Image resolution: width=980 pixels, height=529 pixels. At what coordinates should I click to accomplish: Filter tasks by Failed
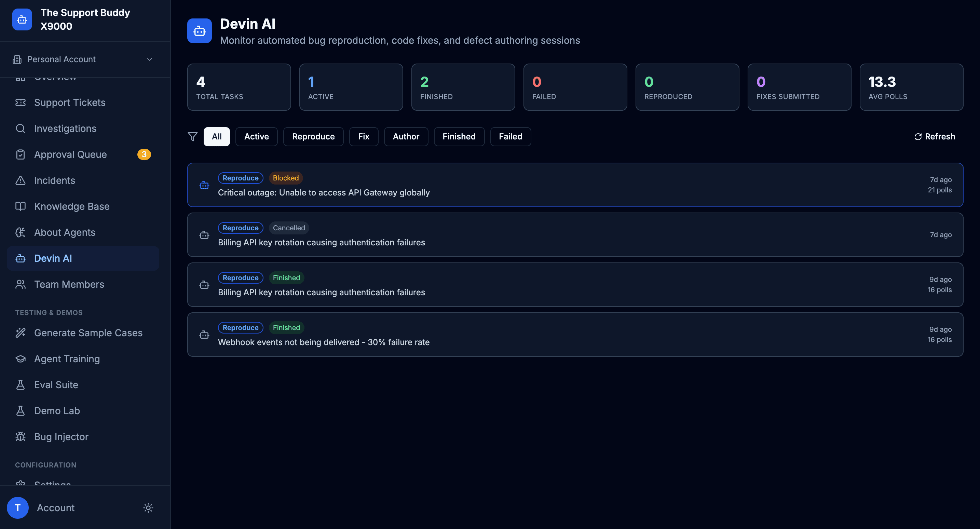click(x=511, y=137)
